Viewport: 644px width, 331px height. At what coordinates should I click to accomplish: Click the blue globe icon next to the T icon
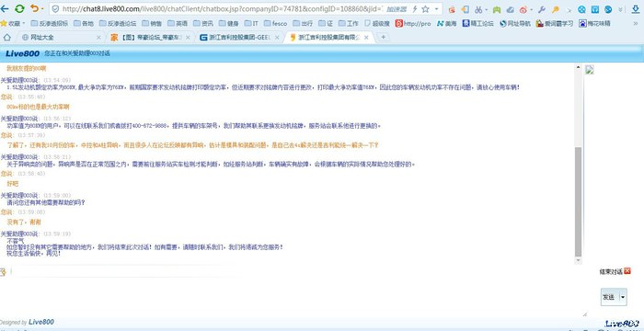pos(608,9)
